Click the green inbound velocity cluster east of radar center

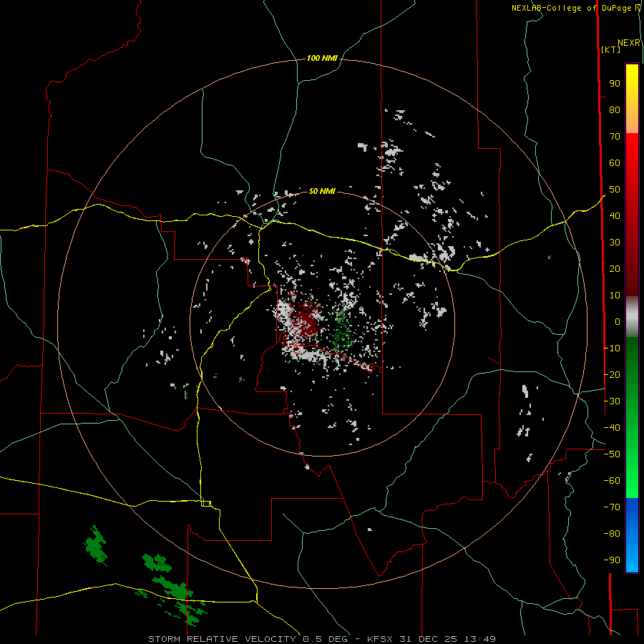(x=343, y=331)
